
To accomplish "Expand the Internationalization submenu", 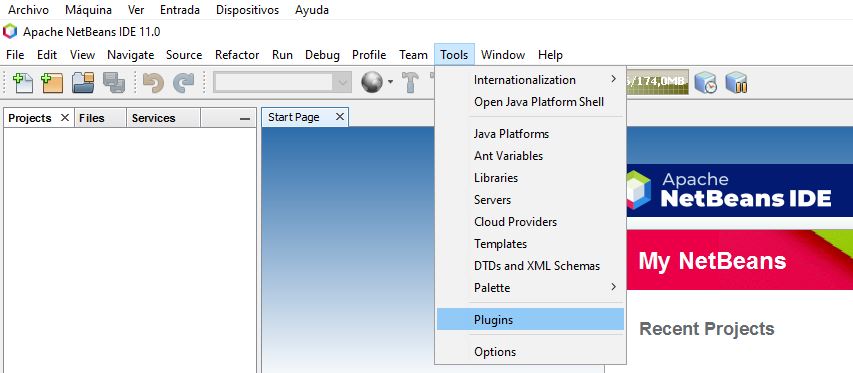I will 530,80.
